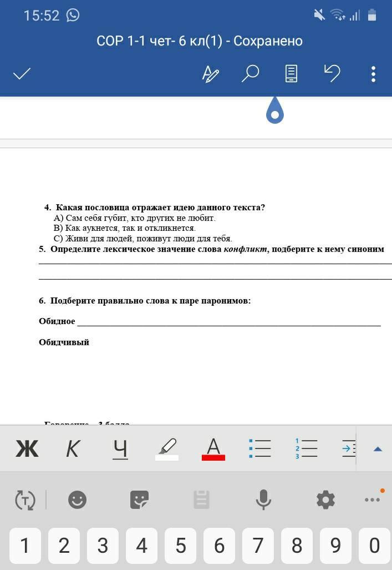Tap the 5 key
Image resolution: width=392 pixels, height=570 pixels.
tap(181, 546)
